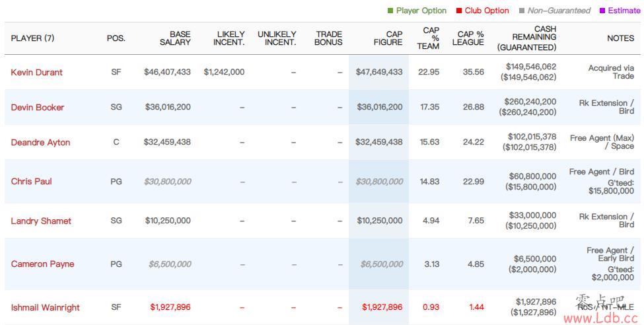Click the Player Option legend label
This screenshot has width=644, height=325.
(x=421, y=11)
